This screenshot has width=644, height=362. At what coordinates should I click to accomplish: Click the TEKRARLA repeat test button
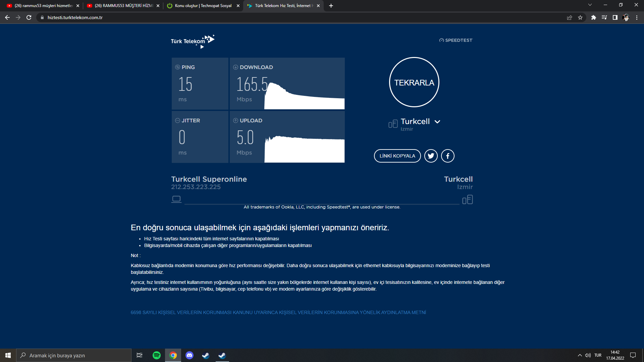click(x=414, y=82)
